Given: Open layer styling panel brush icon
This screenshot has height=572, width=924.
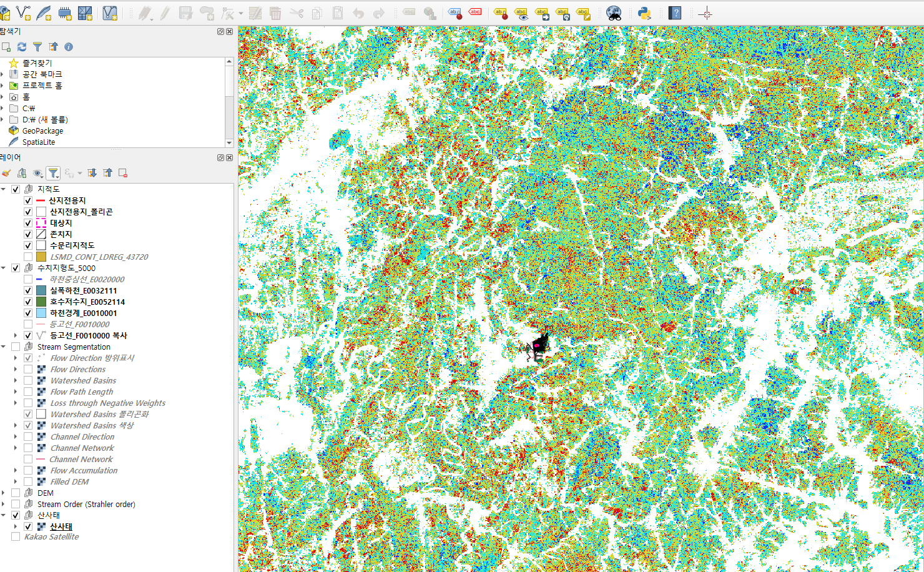Looking at the screenshot, I should [x=6, y=173].
